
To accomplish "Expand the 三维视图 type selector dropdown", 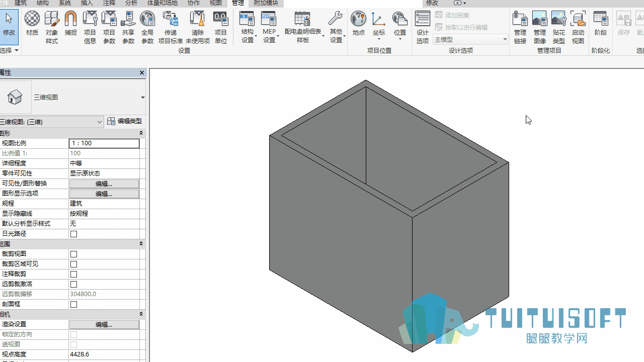I will click(x=143, y=98).
